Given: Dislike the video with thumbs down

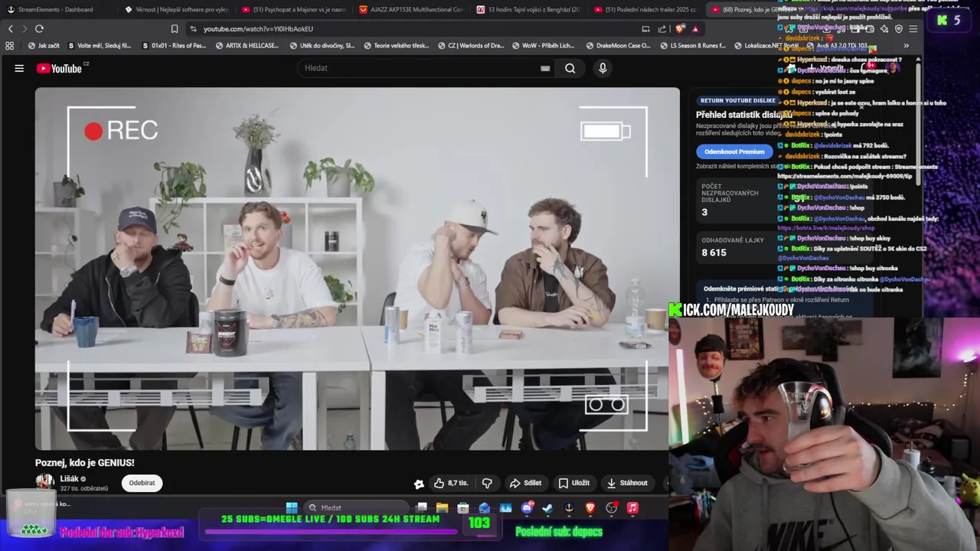Looking at the screenshot, I should [x=487, y=483].
